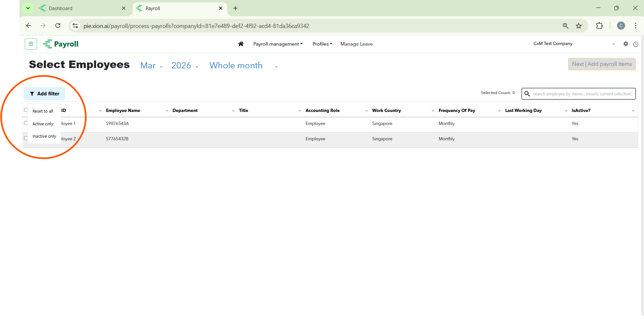The width and height of the screenshot is (644, 331).
Task: Check the first employee row checkbox
Action: point(26,123)
